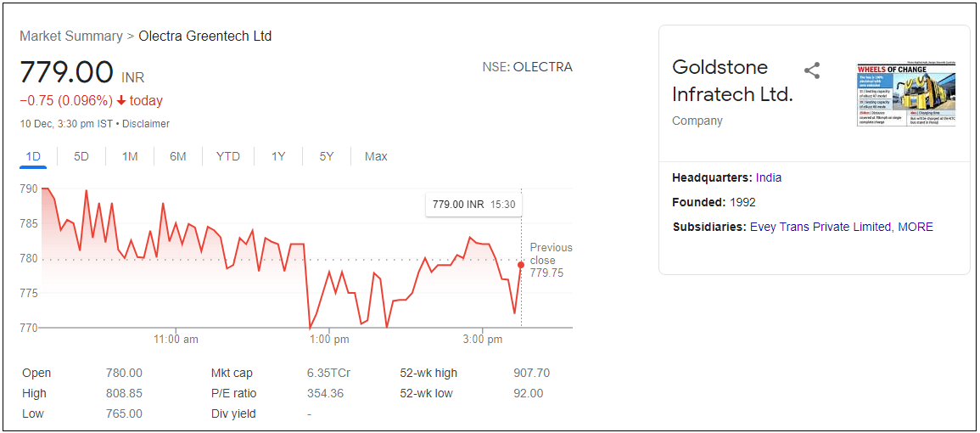Click the Goldstone Infratech Ltd. panel title
This screenshot has width=980, height=433.
(x=732, y=81)
